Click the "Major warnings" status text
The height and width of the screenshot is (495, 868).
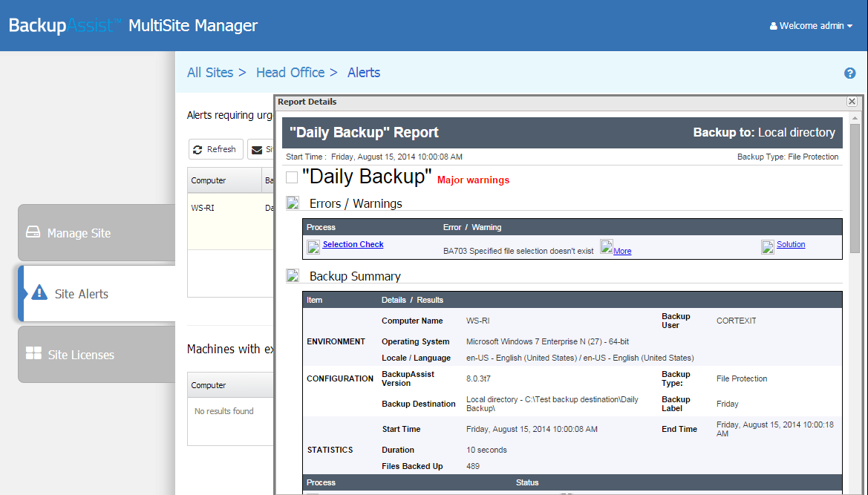tap(473, 180)
